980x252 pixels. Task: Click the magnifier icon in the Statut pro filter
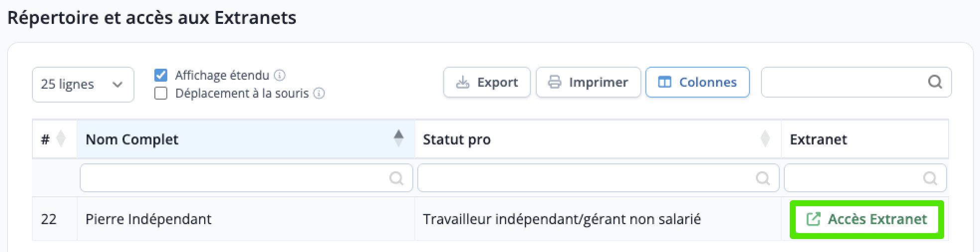click(x=763, y=178)
